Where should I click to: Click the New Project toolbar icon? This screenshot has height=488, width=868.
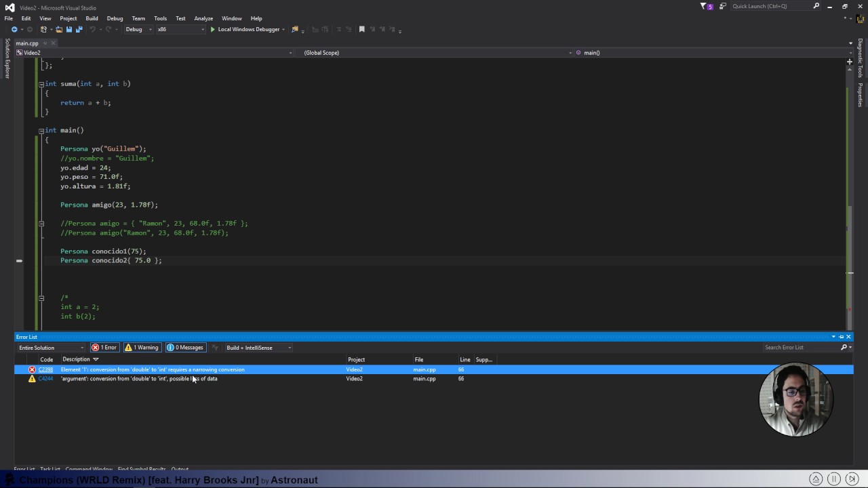[43, 29]
